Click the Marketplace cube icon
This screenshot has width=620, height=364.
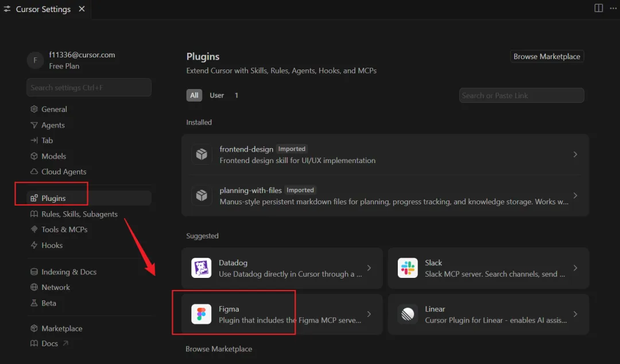pos(34,328)
